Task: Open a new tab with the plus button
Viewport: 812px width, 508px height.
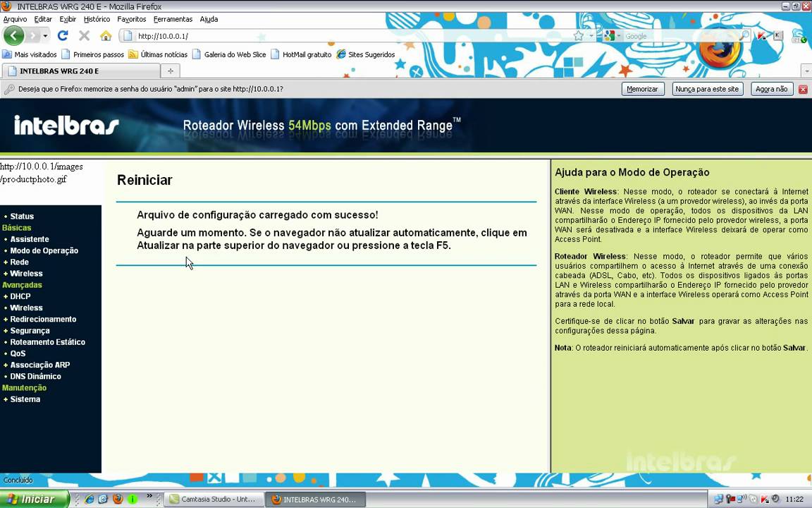Action: pos(170,71)
